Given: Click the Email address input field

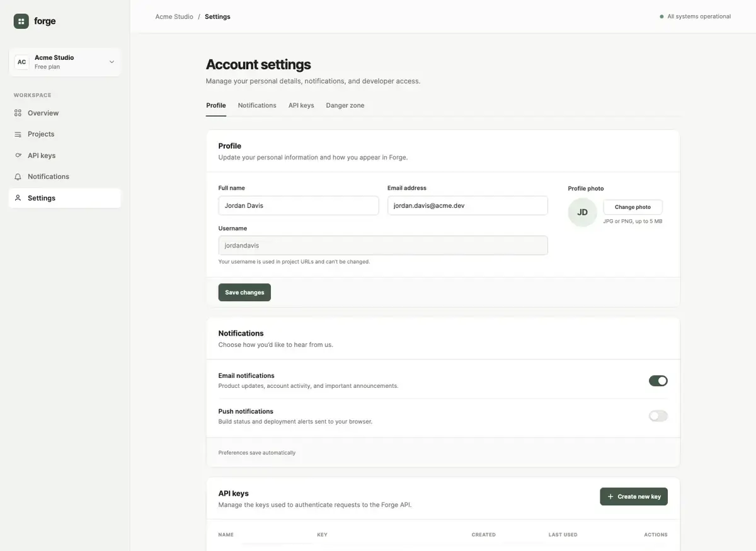Looking at the screenshot, I should 467,205.
